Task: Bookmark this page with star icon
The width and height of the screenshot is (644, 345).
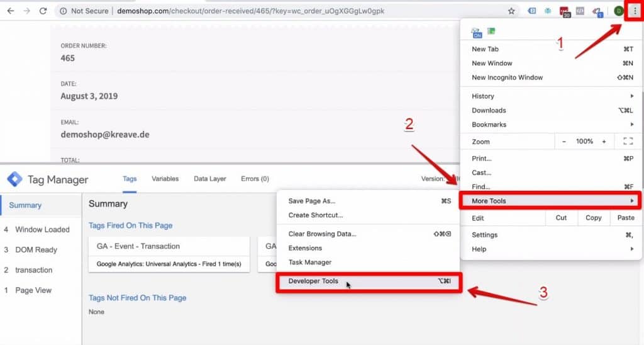Action: pyautogui.click(x=511, y=11)
